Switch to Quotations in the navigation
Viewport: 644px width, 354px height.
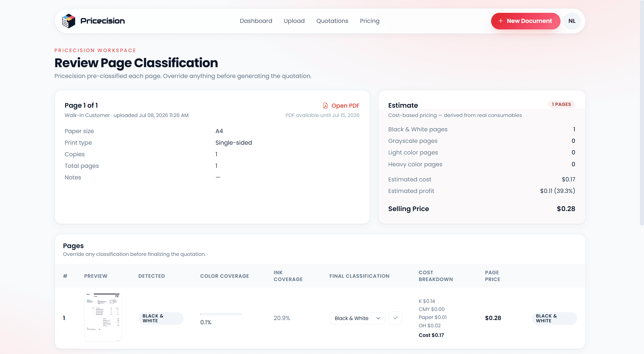point(332,21)
